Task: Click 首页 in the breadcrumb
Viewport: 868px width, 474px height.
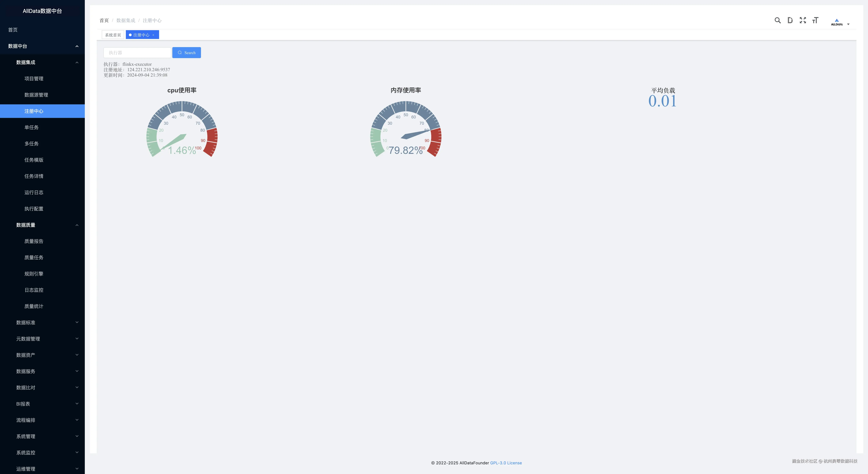Action: 104,20
